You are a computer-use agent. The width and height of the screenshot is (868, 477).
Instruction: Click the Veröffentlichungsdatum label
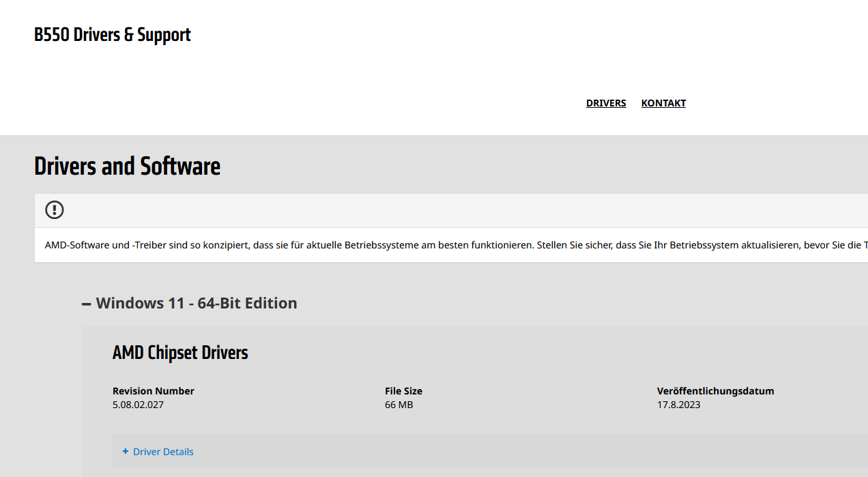tap(716, 391)
